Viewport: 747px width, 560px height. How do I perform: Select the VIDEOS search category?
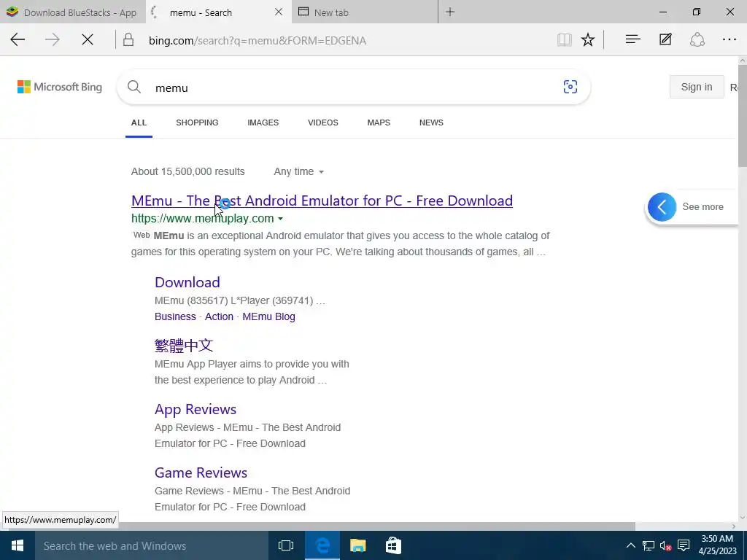point(323,122)
